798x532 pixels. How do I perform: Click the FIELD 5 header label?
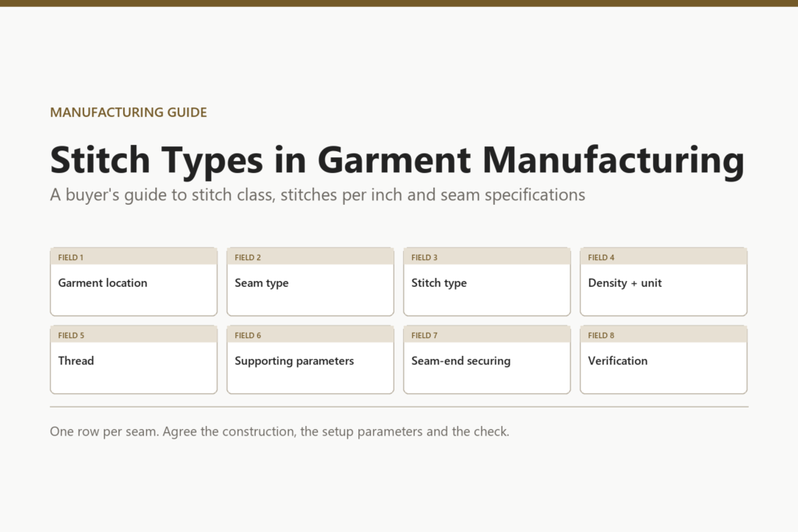[71, 335]
